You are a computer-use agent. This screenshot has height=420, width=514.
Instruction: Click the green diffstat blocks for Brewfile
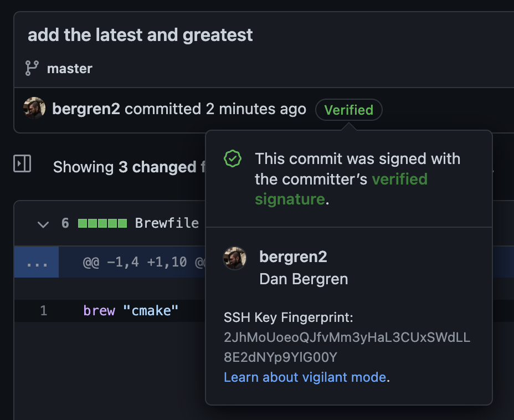click(x=102, y=223)
